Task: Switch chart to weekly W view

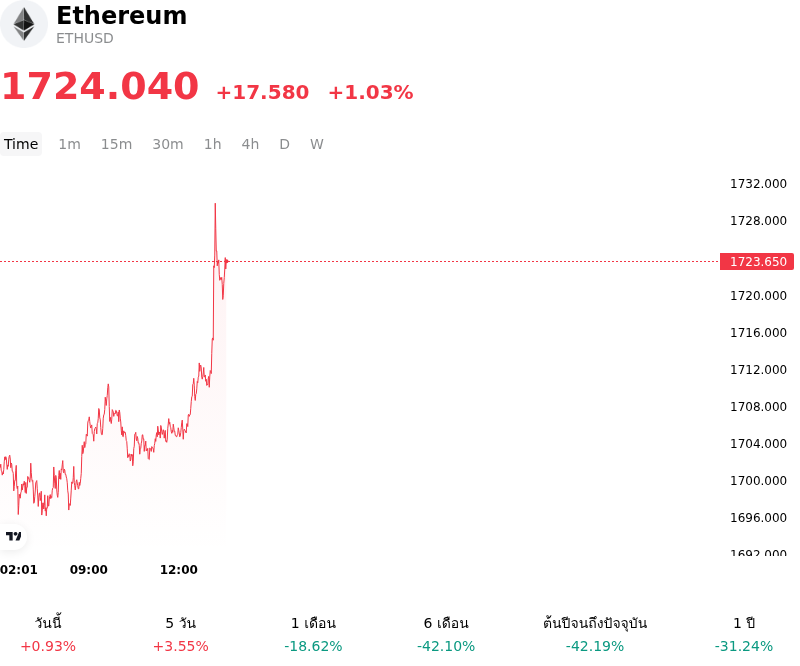Action: pyautogui.click(x=317, y=144)
